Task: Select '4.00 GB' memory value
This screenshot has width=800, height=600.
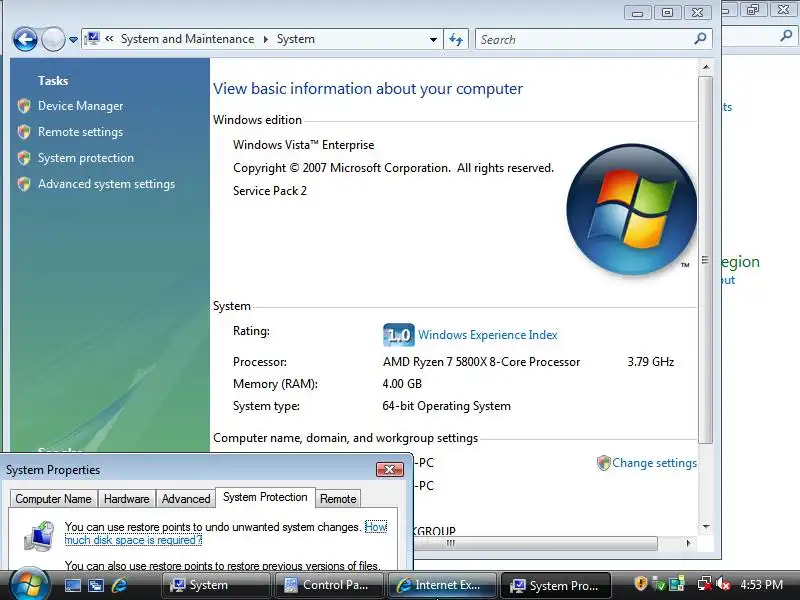Action: [402, 384]
